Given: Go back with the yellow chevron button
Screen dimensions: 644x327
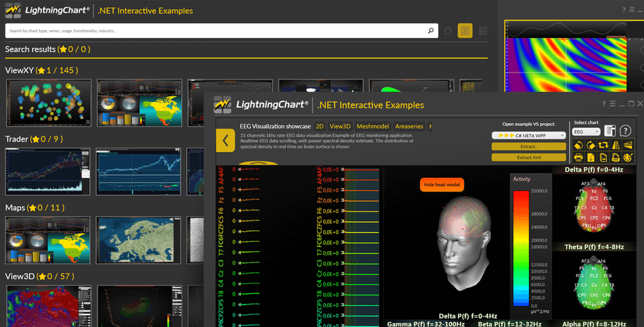Looking at the screenshot, I should coord(225,141).
